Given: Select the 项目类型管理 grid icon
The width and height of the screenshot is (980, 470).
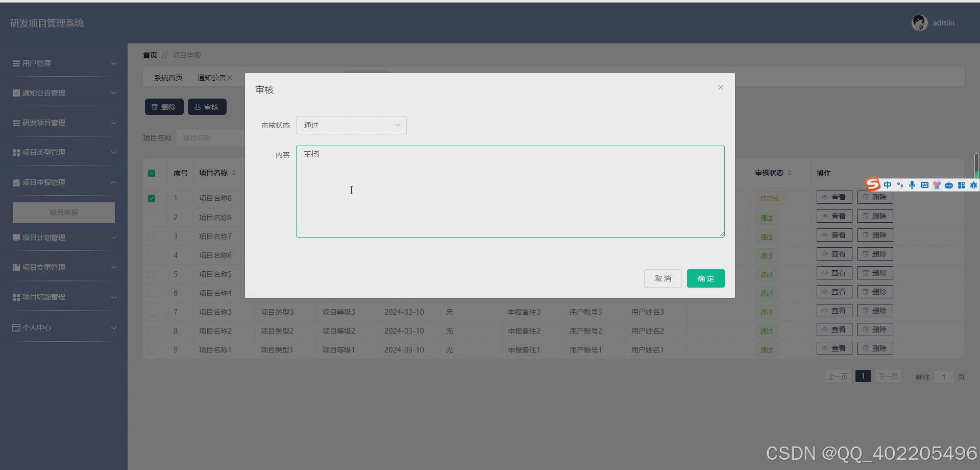Looking at the screenshot, I should pyautogui.click(x=16, y=152).
